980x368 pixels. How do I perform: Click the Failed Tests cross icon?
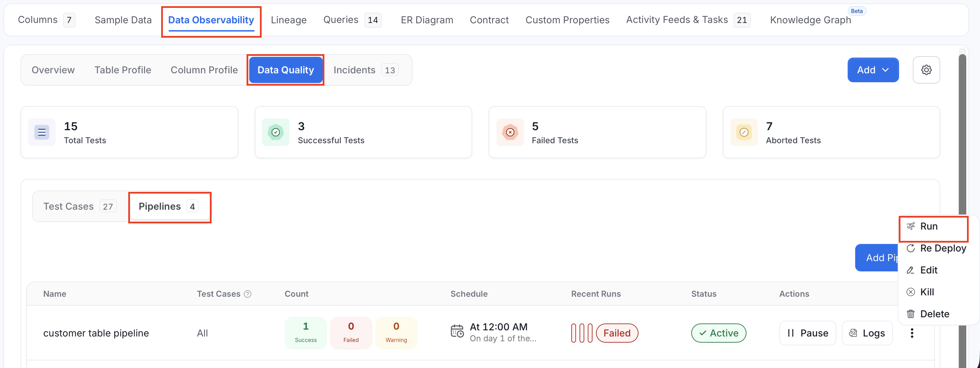[x=510, y=132]
